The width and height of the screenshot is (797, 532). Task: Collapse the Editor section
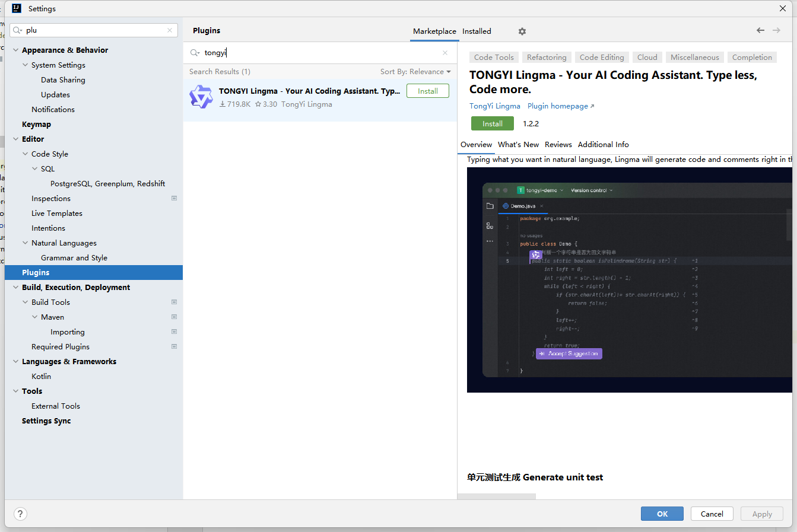[16, 139]
